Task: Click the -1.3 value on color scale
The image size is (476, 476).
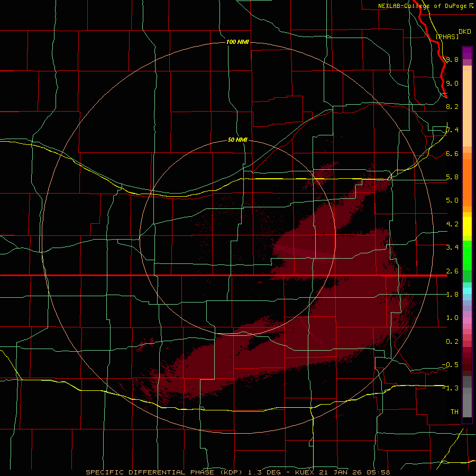Action: [450, 388]
